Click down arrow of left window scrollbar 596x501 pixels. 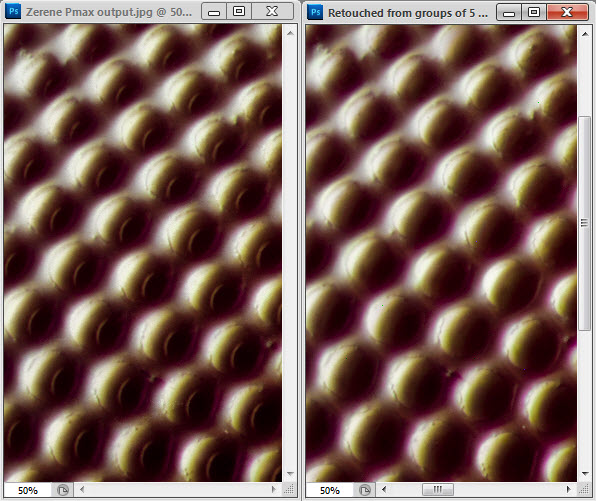[x=290, y=474]
